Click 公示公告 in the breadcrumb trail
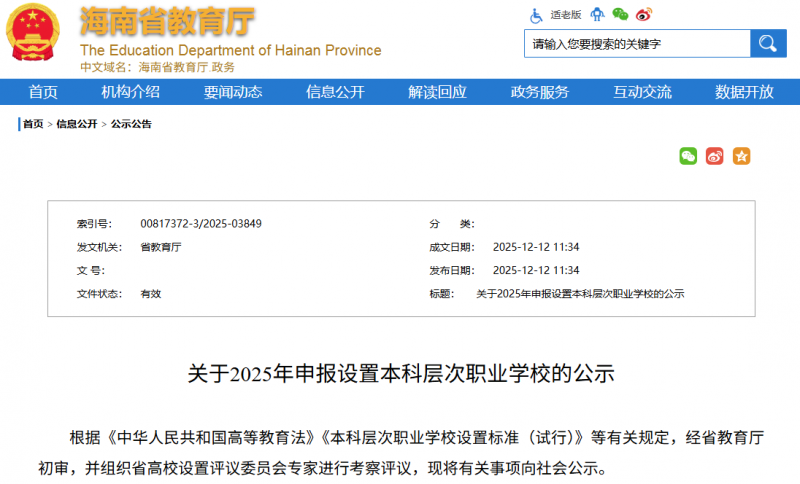The height and width of the screenshot is (484, 800). (131, 124)
